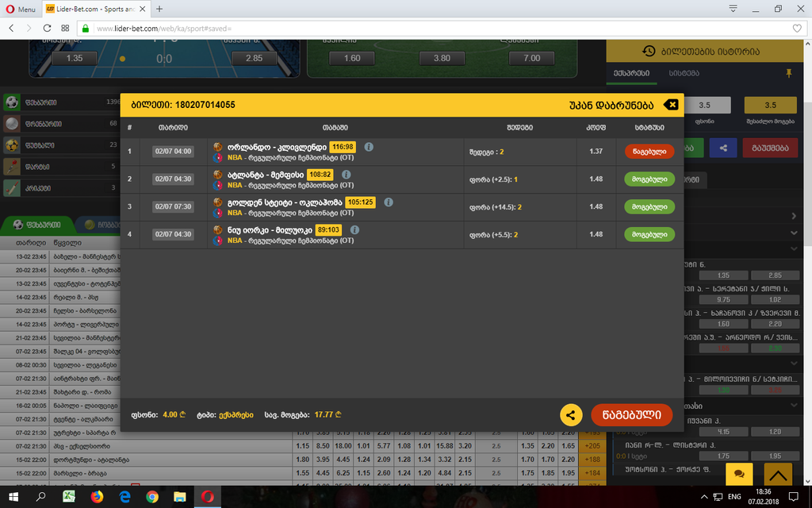Pick odds 3.80 in the football banner

(442, 58)
